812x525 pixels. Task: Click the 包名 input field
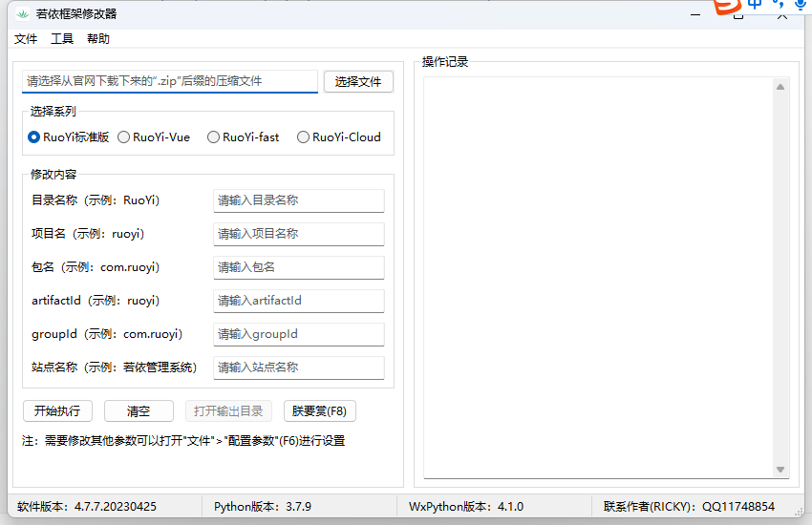point(299,267)
